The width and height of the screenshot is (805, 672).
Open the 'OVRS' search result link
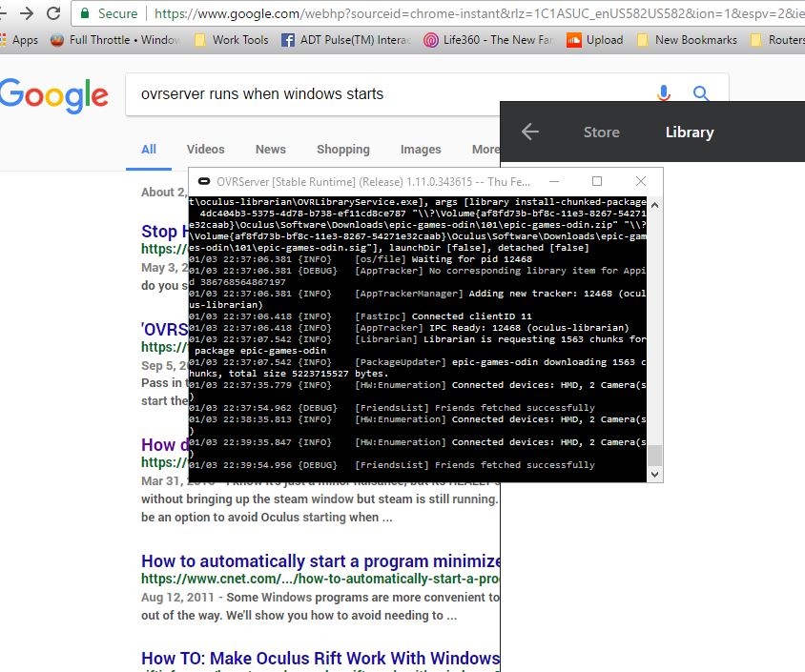point(164,330)
